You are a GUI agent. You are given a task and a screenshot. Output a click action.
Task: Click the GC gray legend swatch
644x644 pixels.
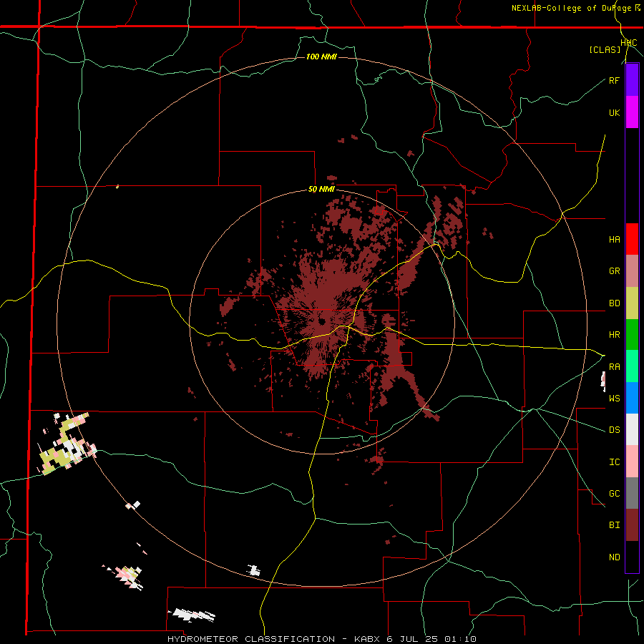pyautogui.click(x=632, y=493)
